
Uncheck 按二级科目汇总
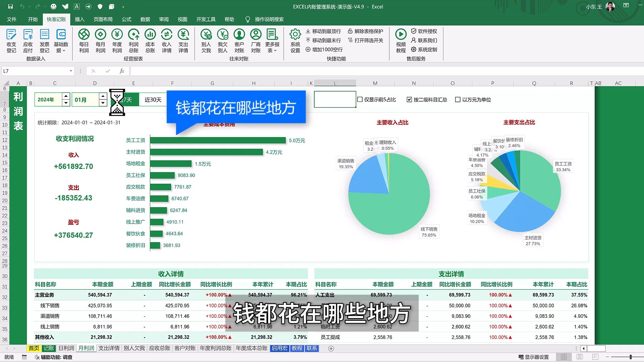409,99
